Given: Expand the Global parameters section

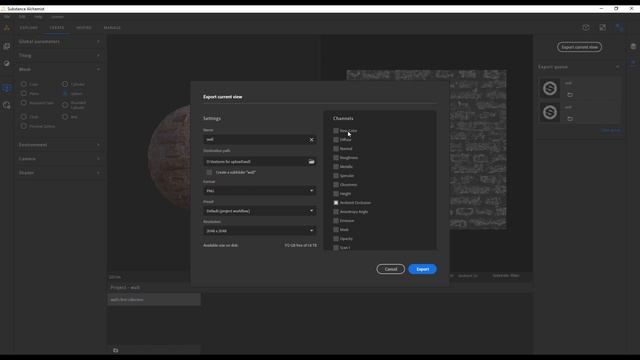Looking at the screenshot, I should coord(60,42).
